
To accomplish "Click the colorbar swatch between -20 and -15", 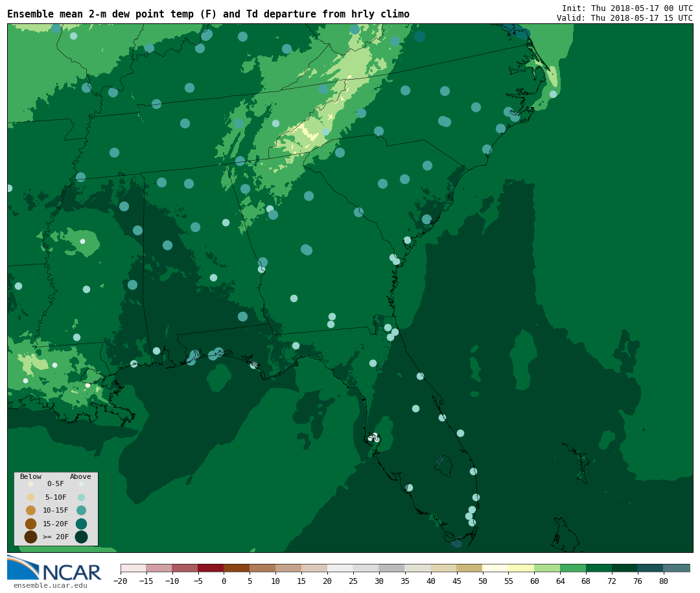I will [134, 568].
